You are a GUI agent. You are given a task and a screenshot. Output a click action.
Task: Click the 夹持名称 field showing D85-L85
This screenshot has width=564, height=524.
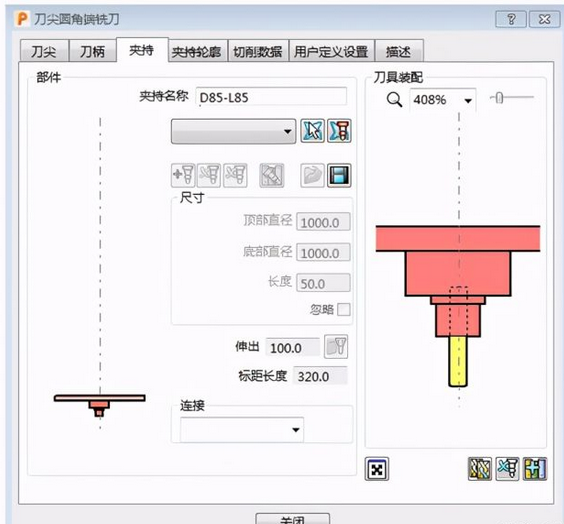point(272,97)
